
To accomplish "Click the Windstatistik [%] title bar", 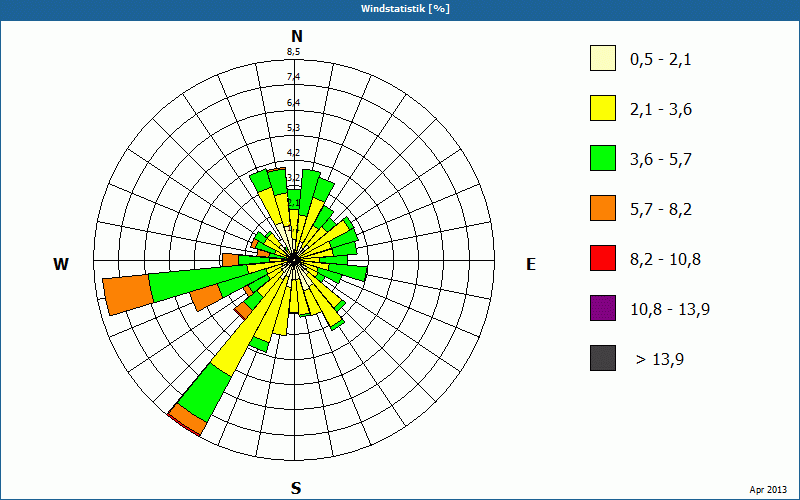I will pyautogui.click(x=400, y=9).
